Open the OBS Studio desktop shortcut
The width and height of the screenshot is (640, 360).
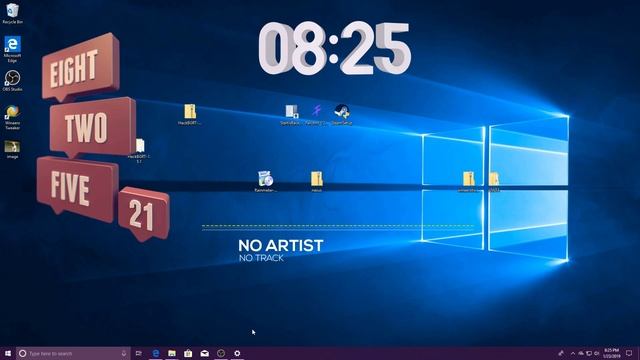(x=12, y=80)
